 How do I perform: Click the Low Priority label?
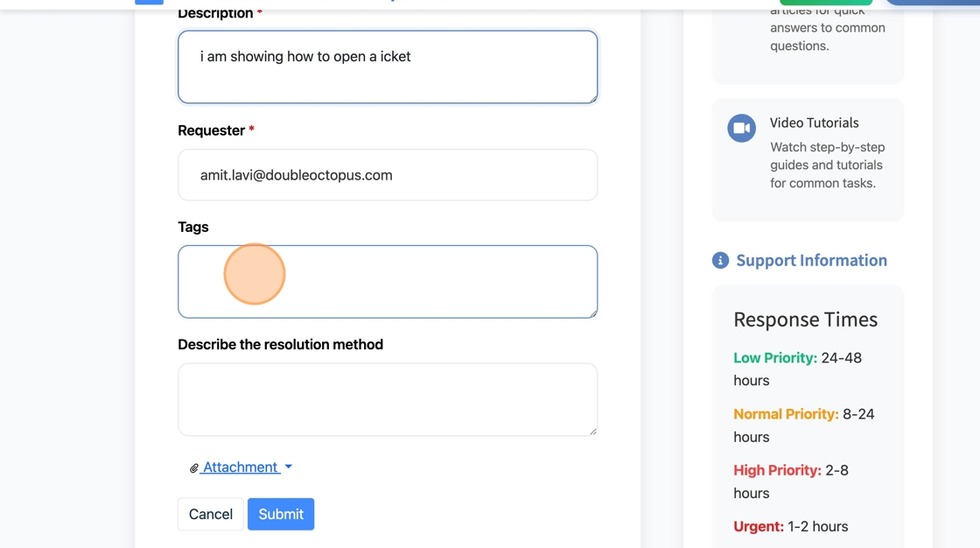click(775, 358)
